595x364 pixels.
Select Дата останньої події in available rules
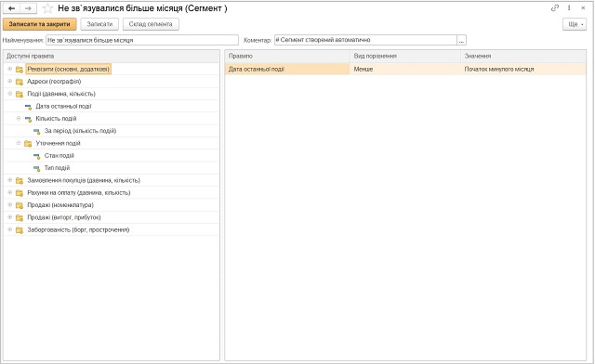[112, 106]
